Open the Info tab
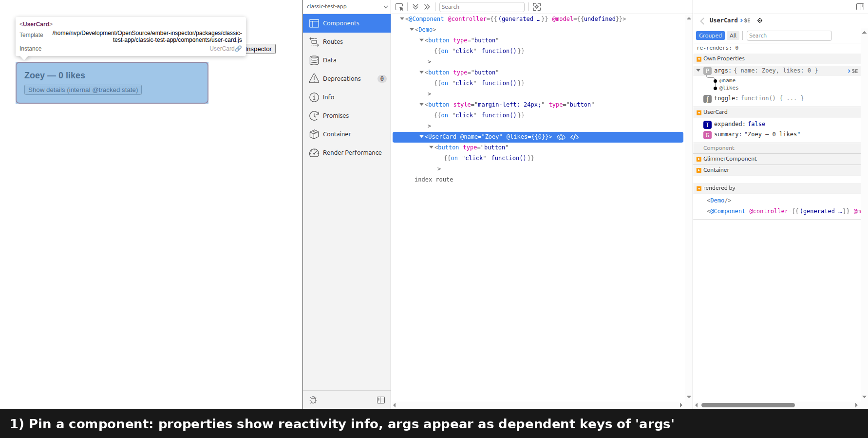868x438 pixels. [347, 97]
